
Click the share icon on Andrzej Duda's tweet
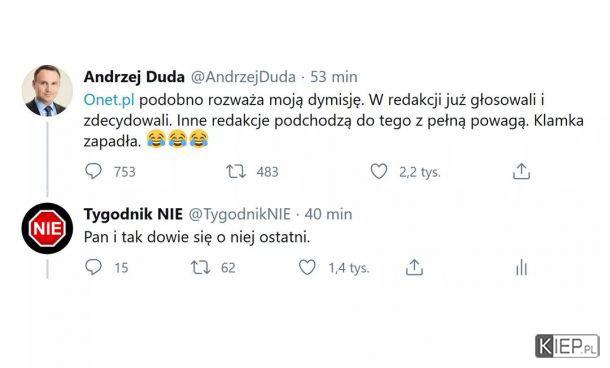click(x=521, y=171)
